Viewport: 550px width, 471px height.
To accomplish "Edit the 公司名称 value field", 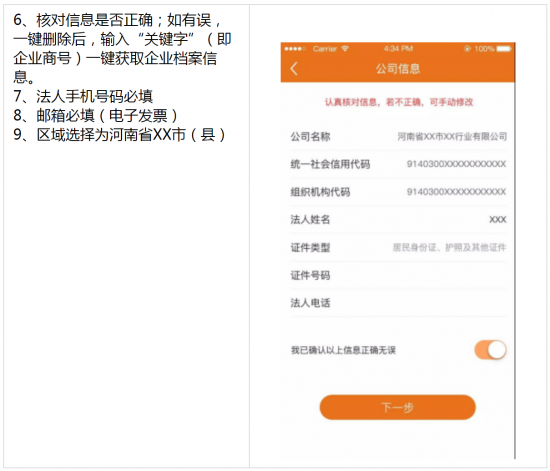I will 452,136.
